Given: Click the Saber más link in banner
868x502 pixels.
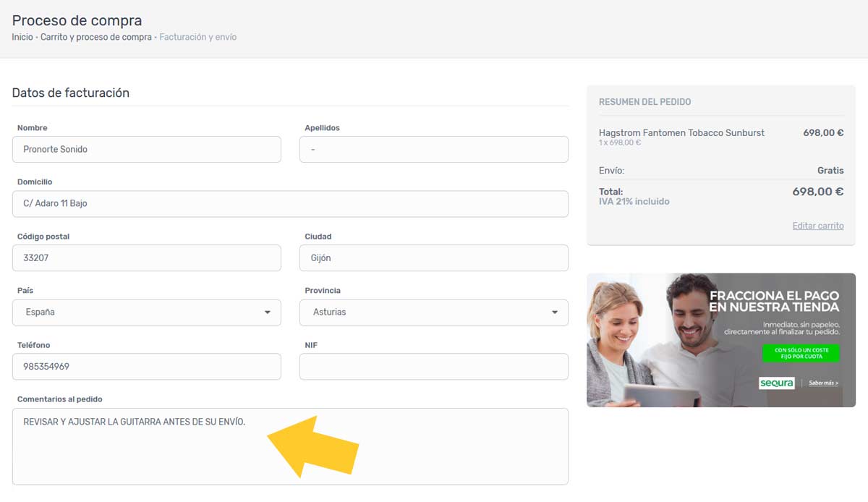Looking at the screenshot, I should (824, 383).
